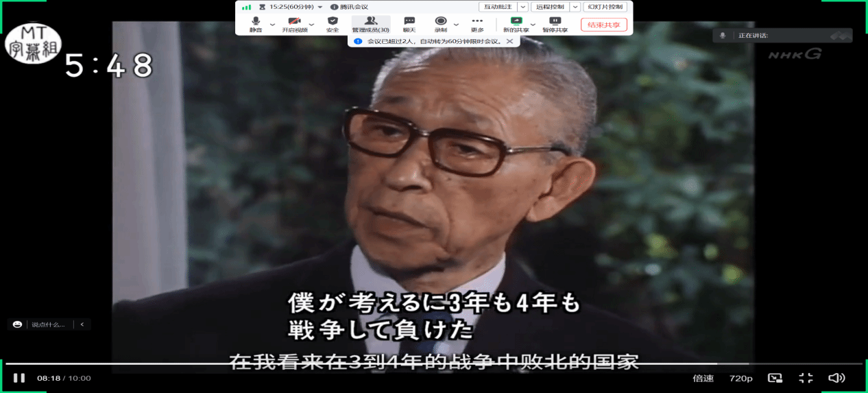Screen dimensions: 868x393
Task: Start recording with 录制
Action: tap(441, 25)
